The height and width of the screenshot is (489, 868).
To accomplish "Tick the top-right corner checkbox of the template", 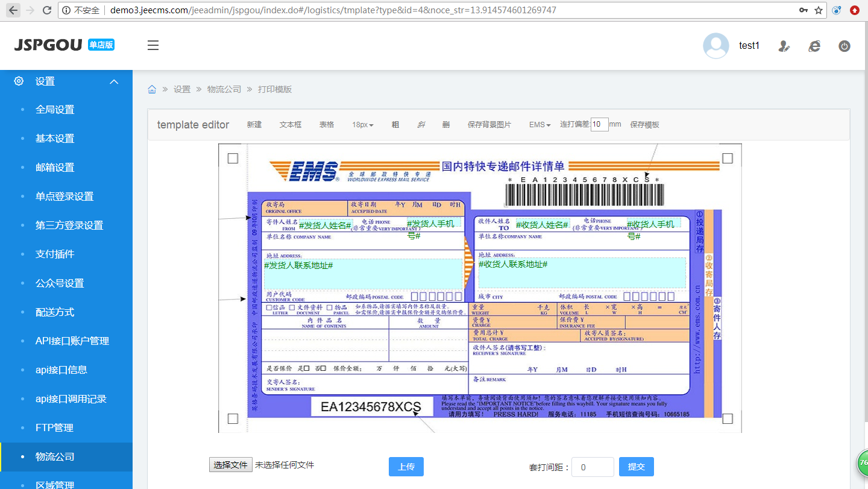I will click(x=728, y=158).
